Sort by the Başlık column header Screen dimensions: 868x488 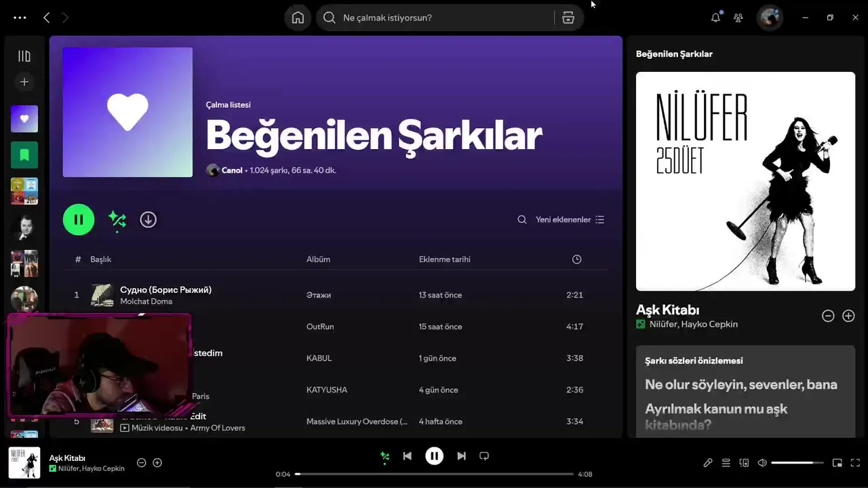(100, 259)
